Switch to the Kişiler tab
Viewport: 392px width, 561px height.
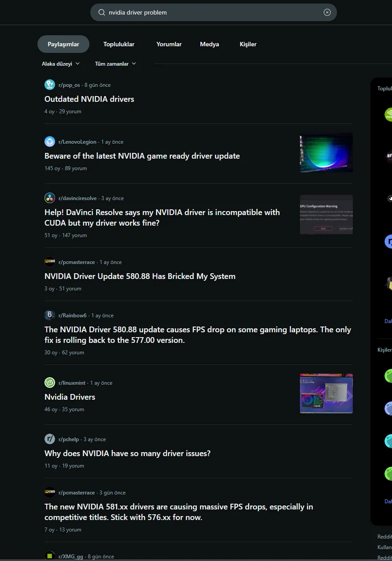click(x=248, y=44)
